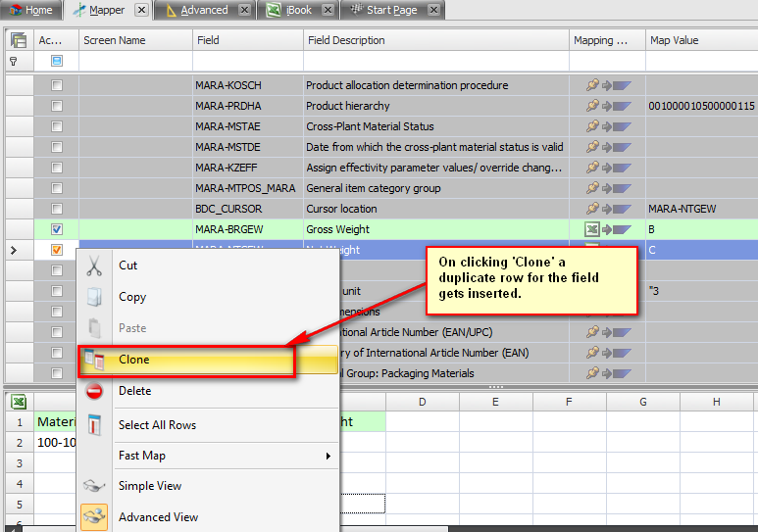Select Clone from the context menu
This screenshot has width=758, height=532.
point(134,360)
